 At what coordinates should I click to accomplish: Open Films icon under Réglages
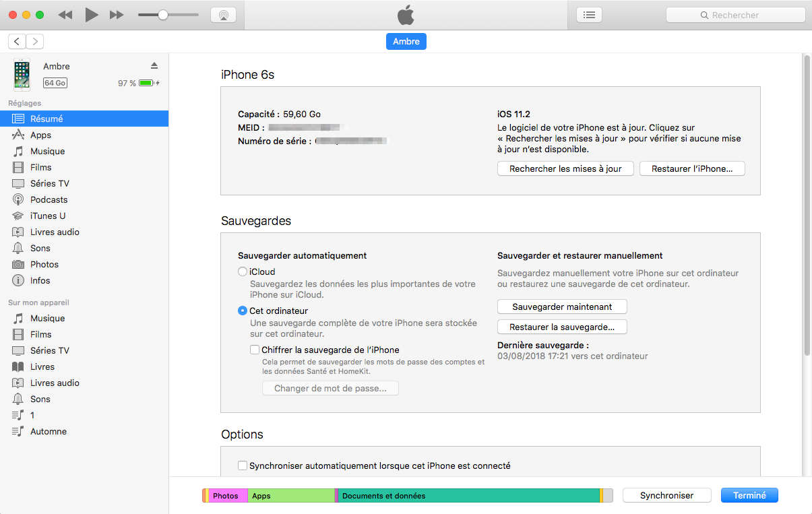point(18,167)
